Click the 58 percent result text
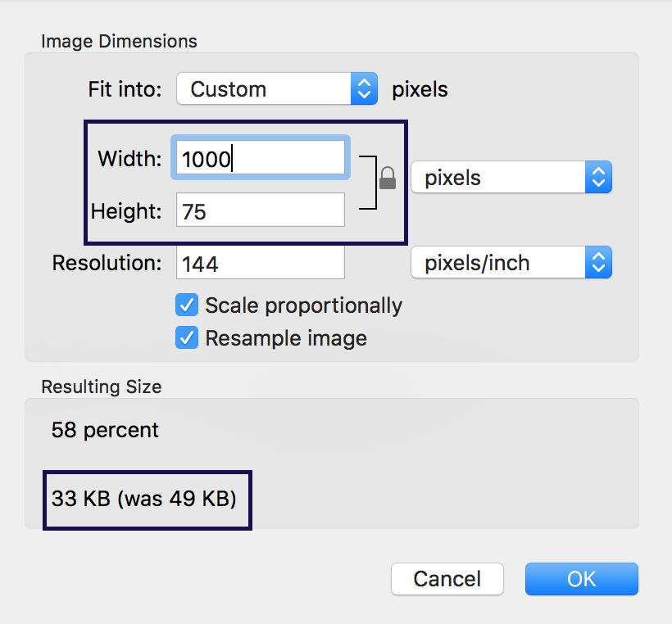Viewport: 672px width, 624px height. click(x=105, y=429)
